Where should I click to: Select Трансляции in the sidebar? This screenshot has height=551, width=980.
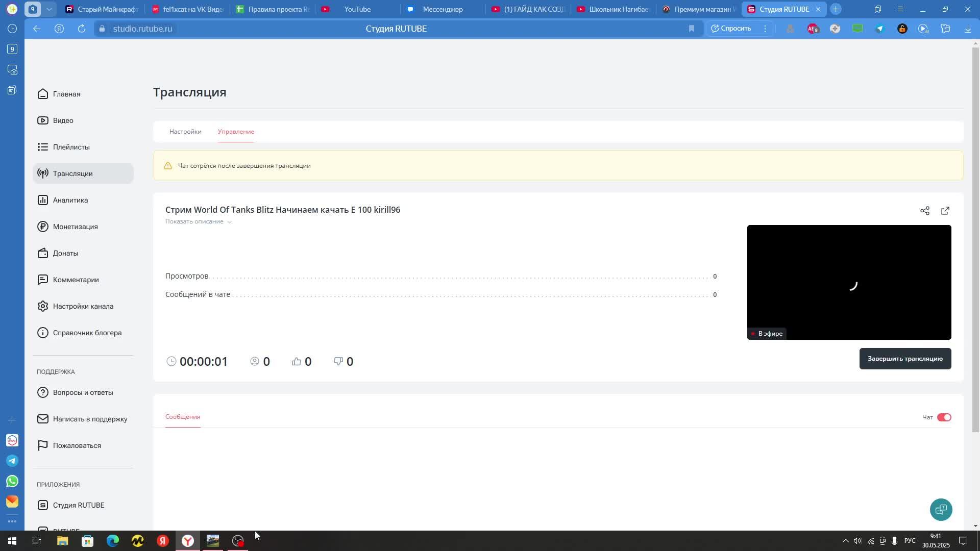tap(83, 173)
